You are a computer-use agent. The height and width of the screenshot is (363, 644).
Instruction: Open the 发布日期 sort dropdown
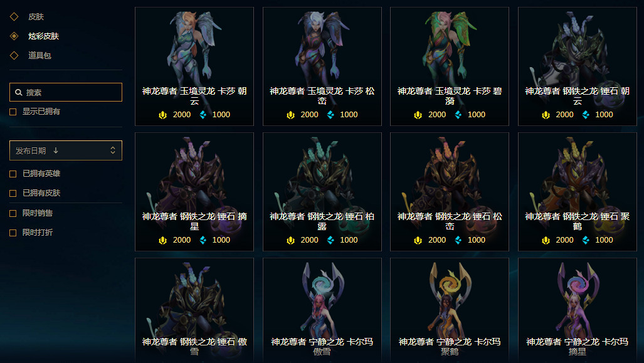click(66, 150)
